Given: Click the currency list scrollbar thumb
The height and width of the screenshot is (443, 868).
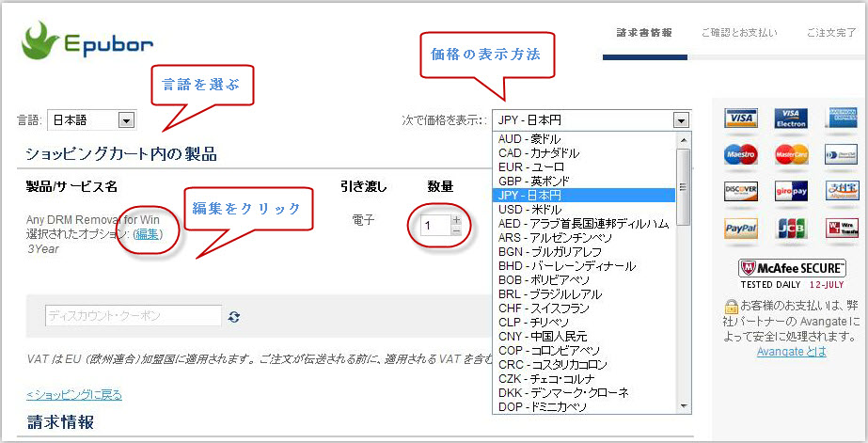Looking at the screenshot, I should tap(683, 187).
